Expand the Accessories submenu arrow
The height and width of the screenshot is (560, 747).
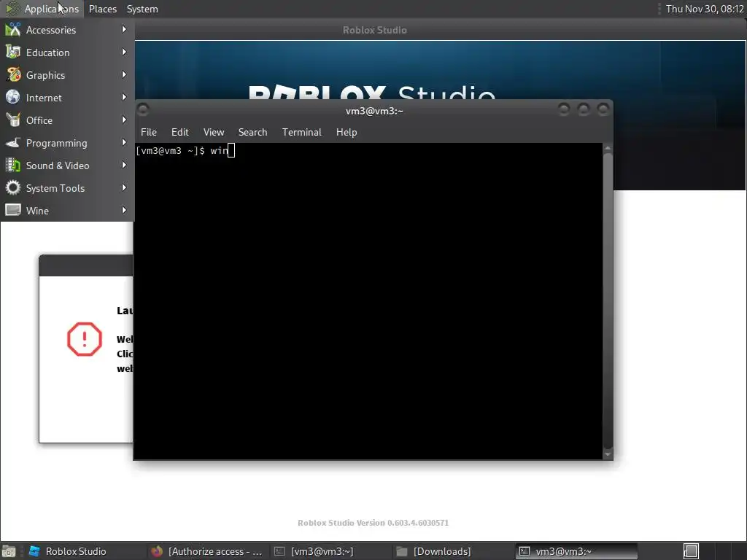click(x=124, y=29)
